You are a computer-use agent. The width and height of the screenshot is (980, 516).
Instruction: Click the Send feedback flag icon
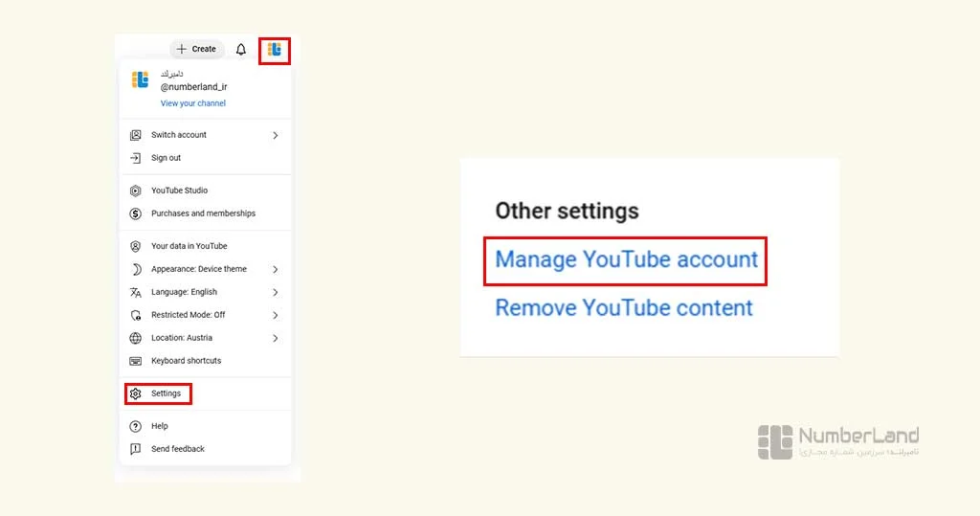(135, 449)
